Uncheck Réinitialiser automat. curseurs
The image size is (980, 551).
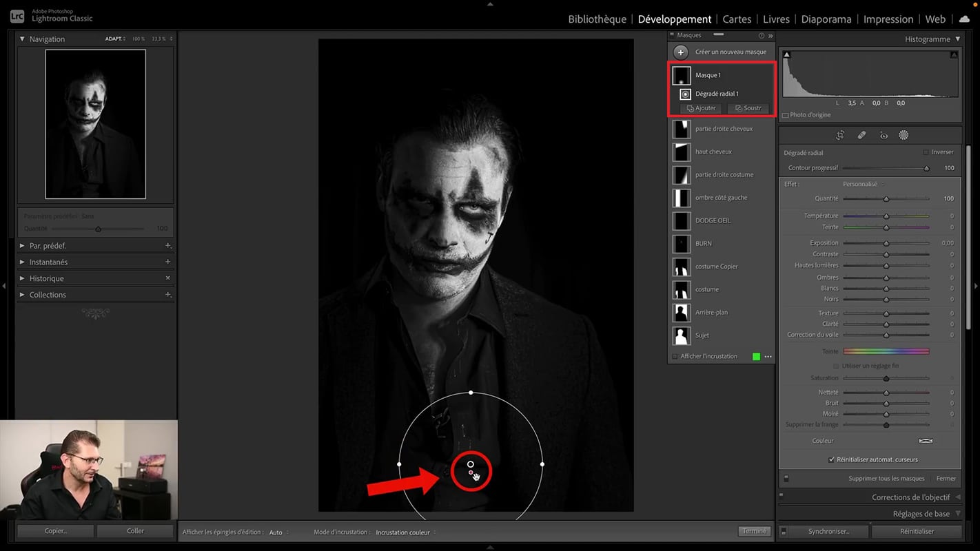pos(832,459)
